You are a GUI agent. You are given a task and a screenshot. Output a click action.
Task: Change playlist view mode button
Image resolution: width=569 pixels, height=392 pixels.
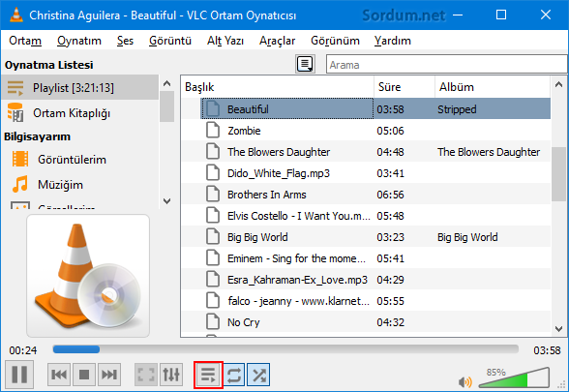tap(305, 64)
